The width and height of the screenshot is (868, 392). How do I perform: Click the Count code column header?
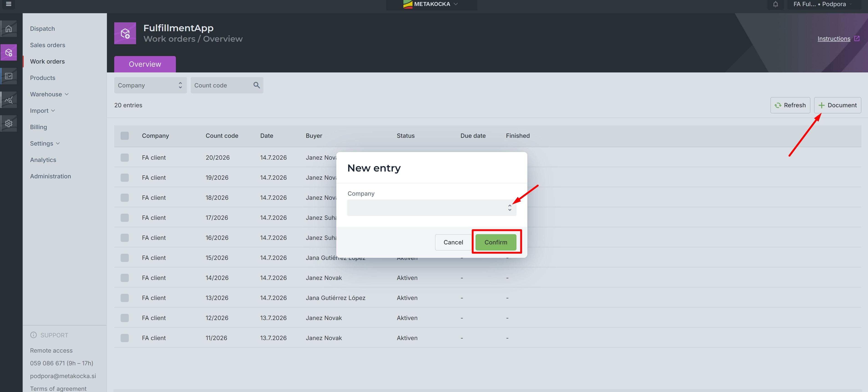(222, 136)
